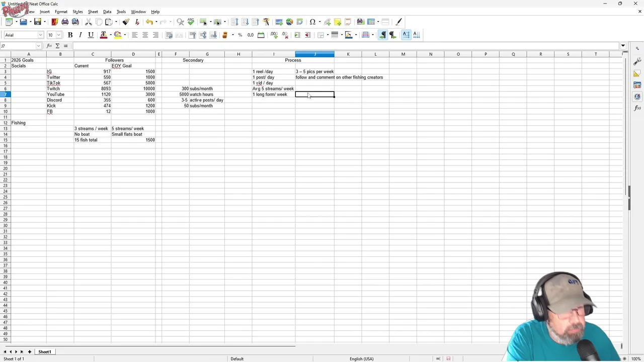Open the Styles menu
Viewport: 644px width, 362px height.
pyautogui.click(x=77, y=12)
